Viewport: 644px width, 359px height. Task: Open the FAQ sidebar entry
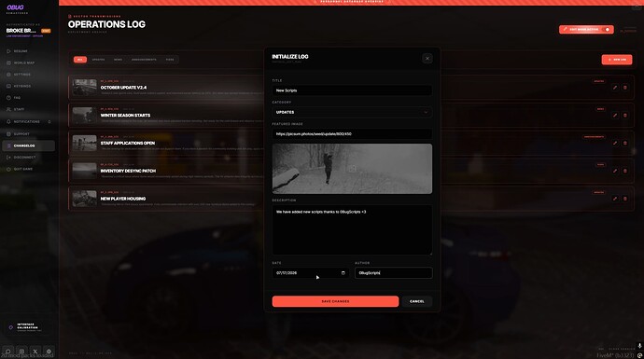(x=28, y=98)
